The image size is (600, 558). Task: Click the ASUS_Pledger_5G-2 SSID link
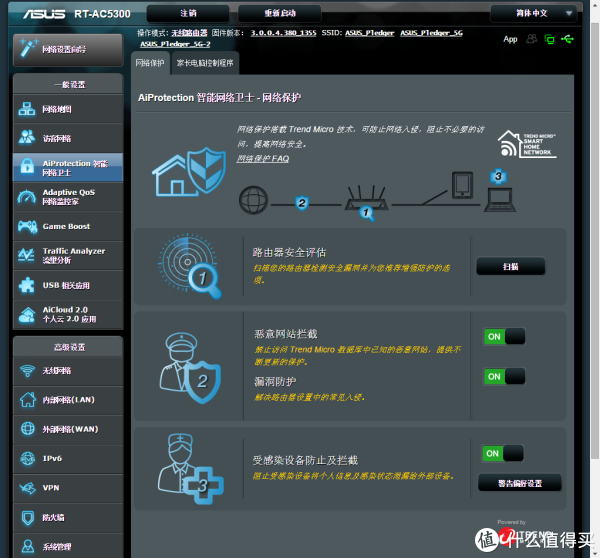click(175, 44)
